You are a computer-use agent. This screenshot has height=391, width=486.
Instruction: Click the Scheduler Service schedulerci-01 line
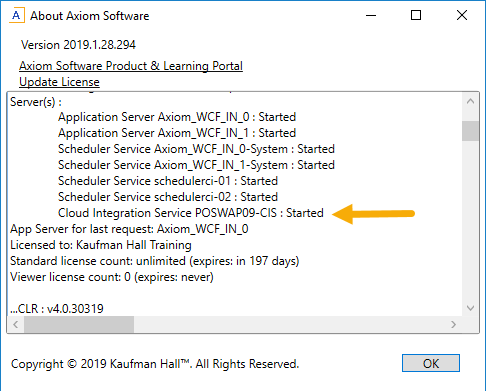[168, 181]
